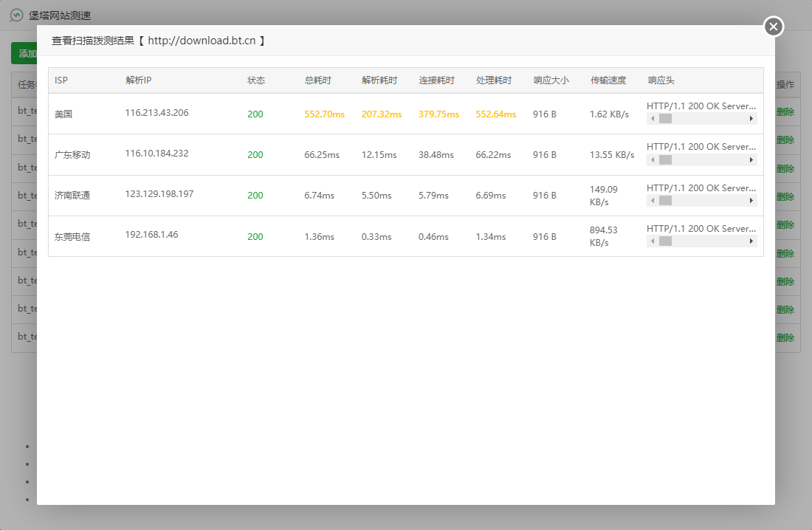Click the green 添加 button
Viewport: 812px width, 530px height.
24,53
